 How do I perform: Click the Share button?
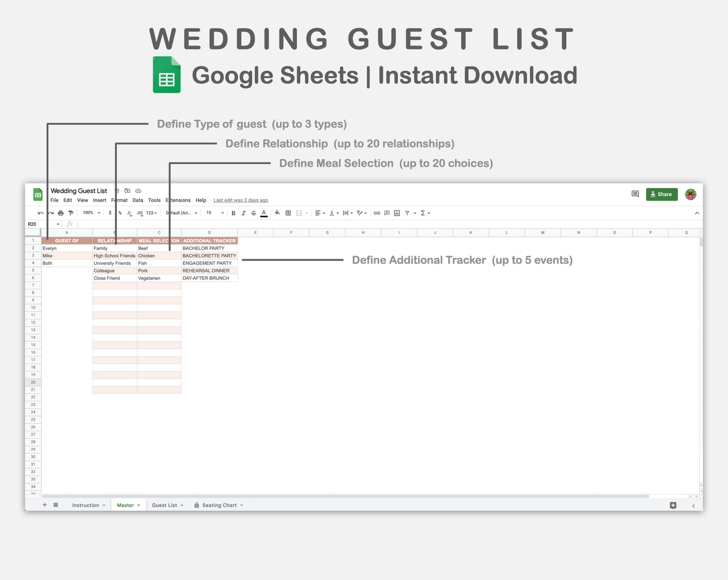pos(661,194)
